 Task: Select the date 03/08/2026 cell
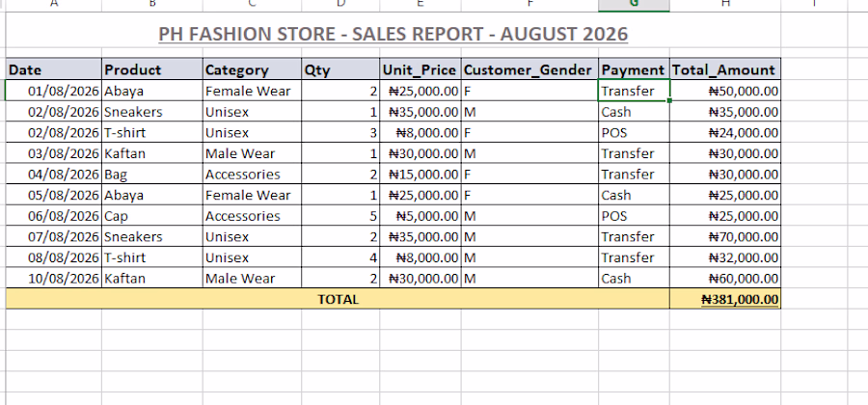tap(54, 153)
